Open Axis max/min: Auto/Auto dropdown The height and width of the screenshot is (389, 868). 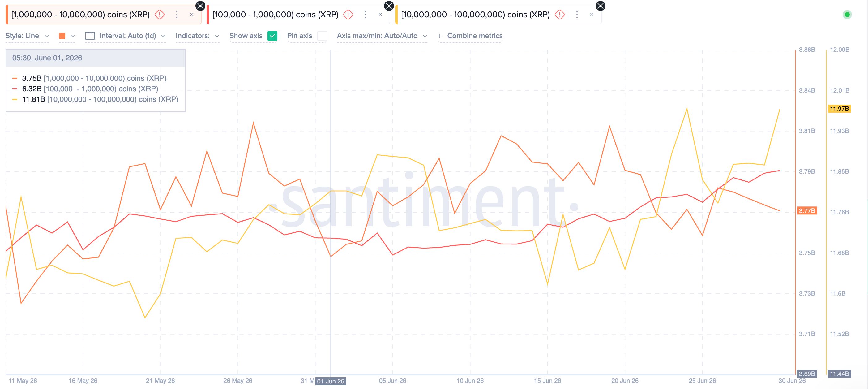(x=382, y=36)
